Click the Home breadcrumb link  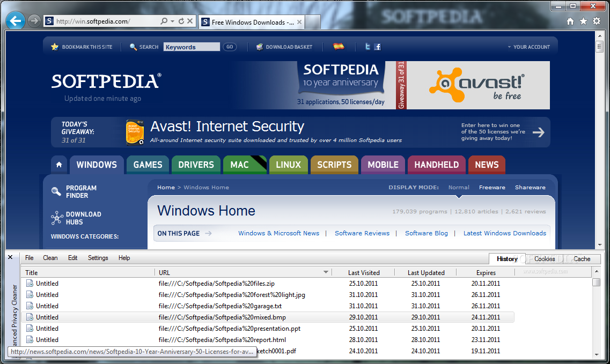click(166, 187)
